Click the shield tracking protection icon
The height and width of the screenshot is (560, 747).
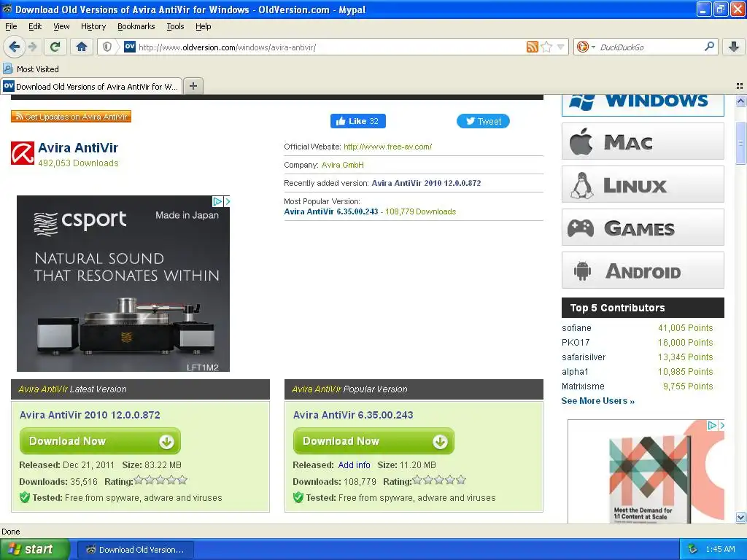point(107,47)
